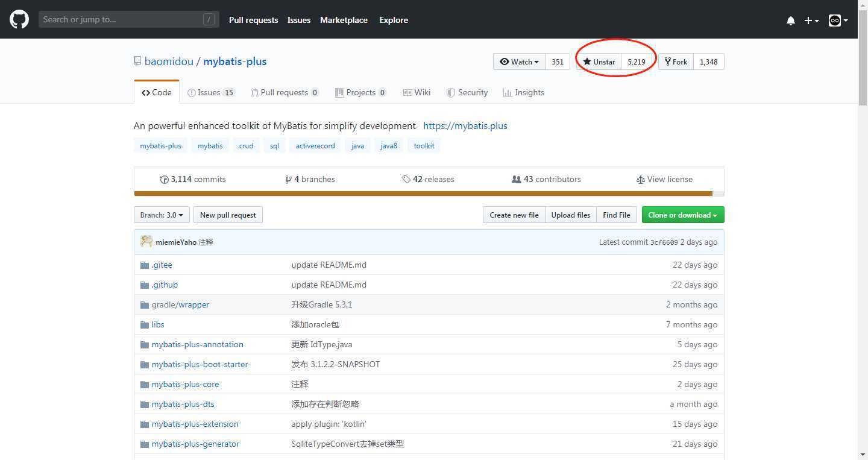
Task: View the 351 watchers count
Action: pyautogui.click(x=558, y=61)
